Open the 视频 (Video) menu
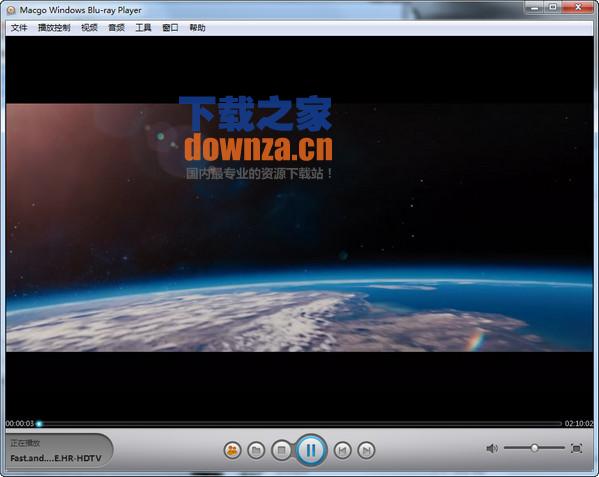This screenshot has height=477, width=599. [x=89, y=28]
